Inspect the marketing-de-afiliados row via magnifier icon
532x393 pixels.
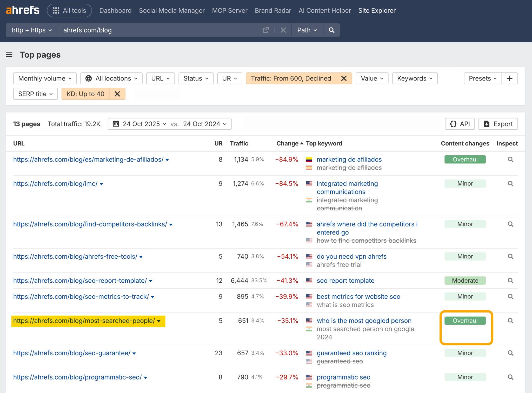pyautogui.click(x=510, y=159)
